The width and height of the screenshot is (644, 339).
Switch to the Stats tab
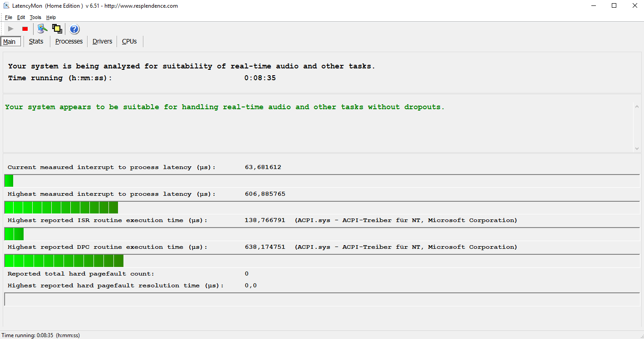[x=36, y=41]
